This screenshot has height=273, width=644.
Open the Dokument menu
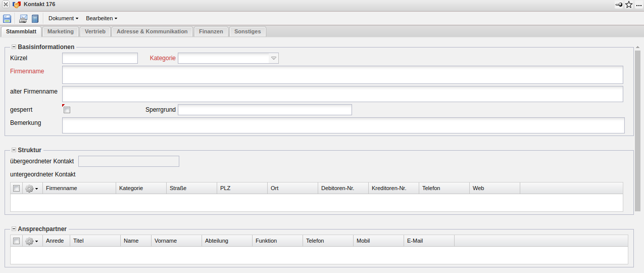(x=63, y=18)
